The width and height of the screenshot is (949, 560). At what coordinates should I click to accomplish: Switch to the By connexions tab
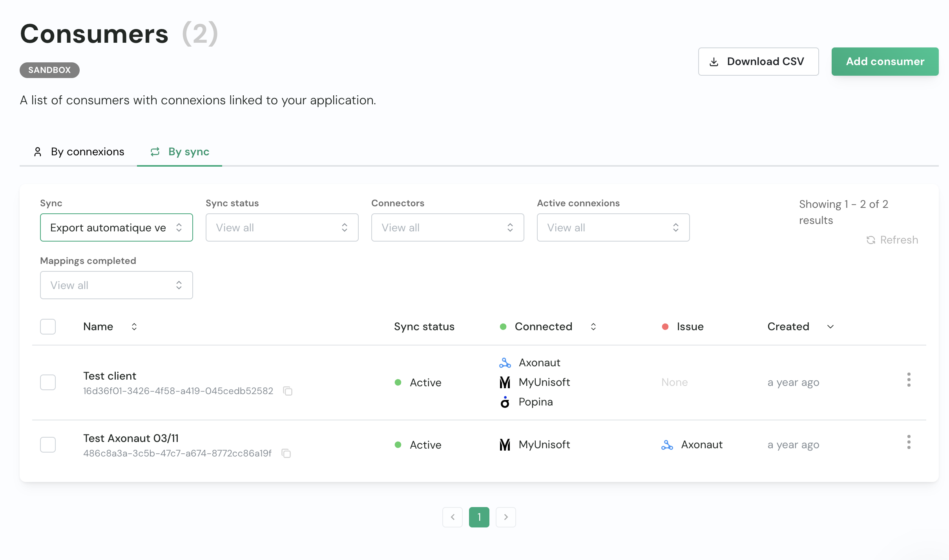tap(79, 152)
